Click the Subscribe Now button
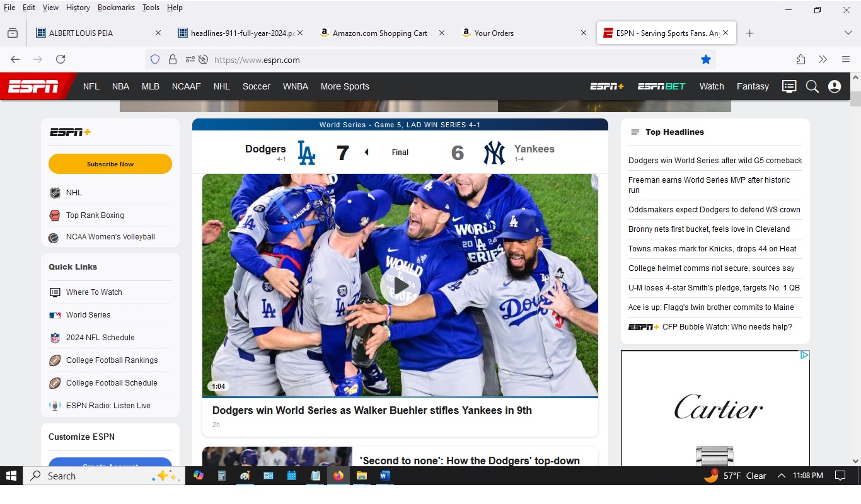Viewport: 861px width, 504px height. tap(110, 164)
